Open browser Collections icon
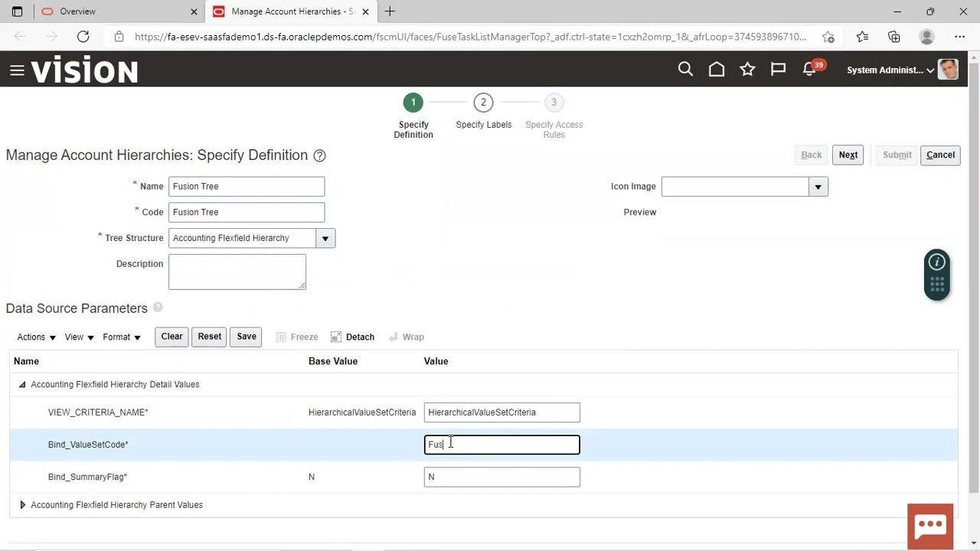 click(x=894, y=37)
